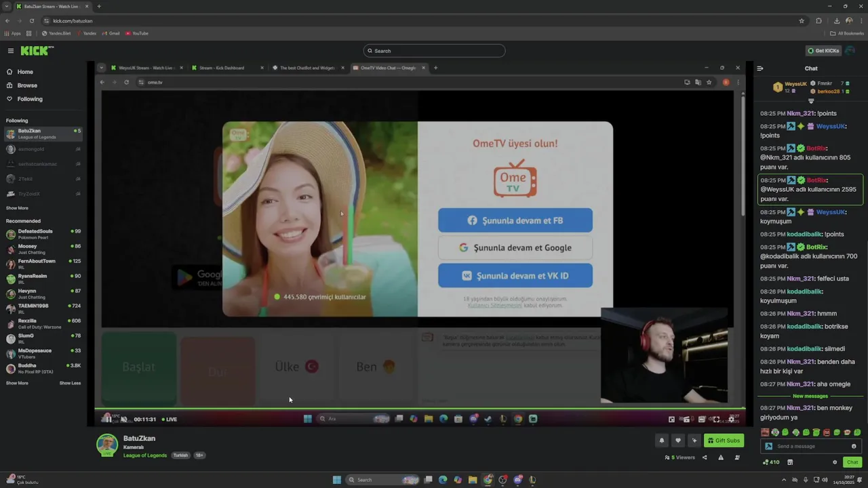Pause the stream video player
The image size is (868, 488).
pyautogui.click(x=107, y=419)
